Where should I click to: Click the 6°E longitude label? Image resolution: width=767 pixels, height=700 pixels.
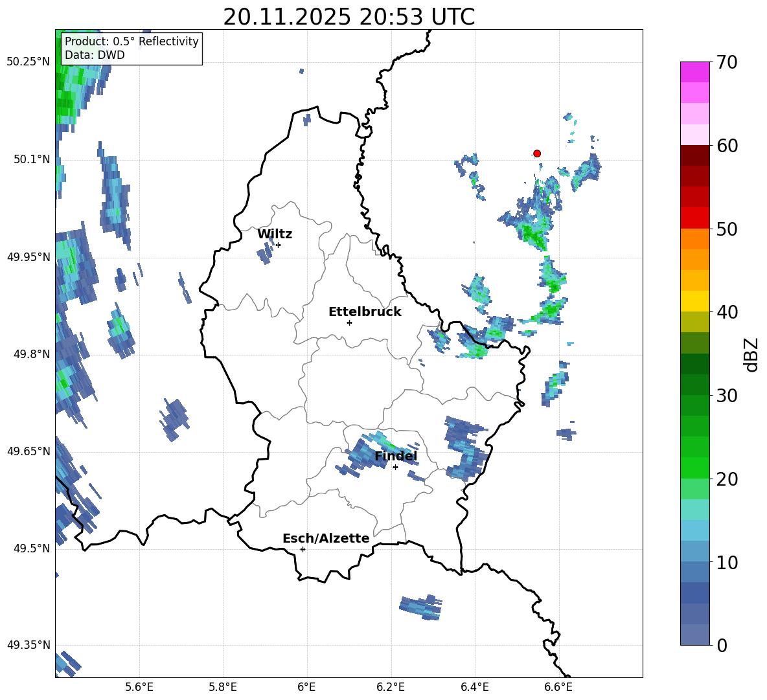(306, 688)
